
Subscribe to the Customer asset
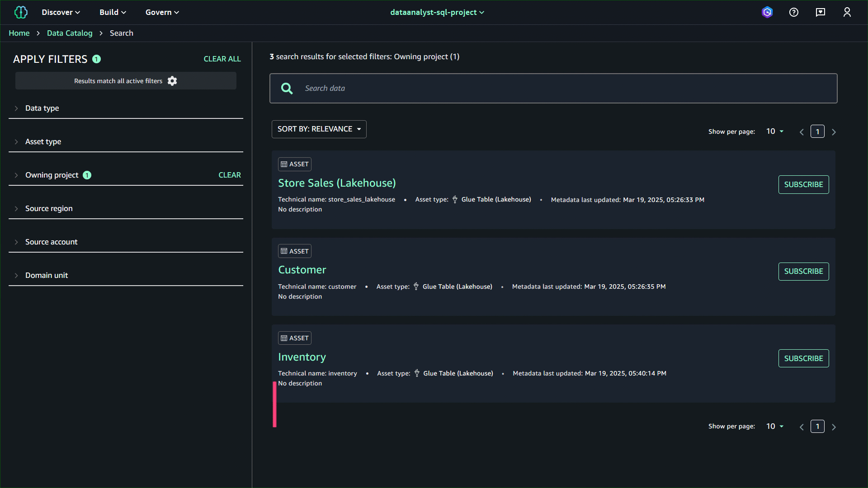pos(803,272)
